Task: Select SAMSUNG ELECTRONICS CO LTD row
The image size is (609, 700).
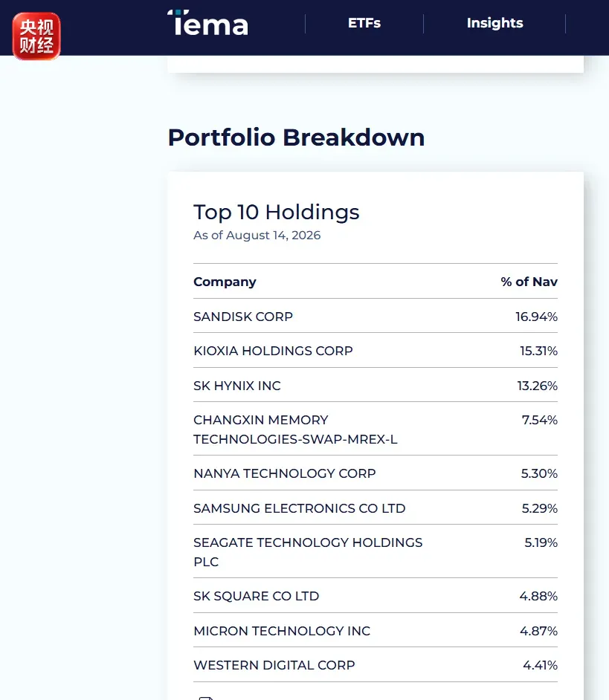Action: [x=376, y=508]
